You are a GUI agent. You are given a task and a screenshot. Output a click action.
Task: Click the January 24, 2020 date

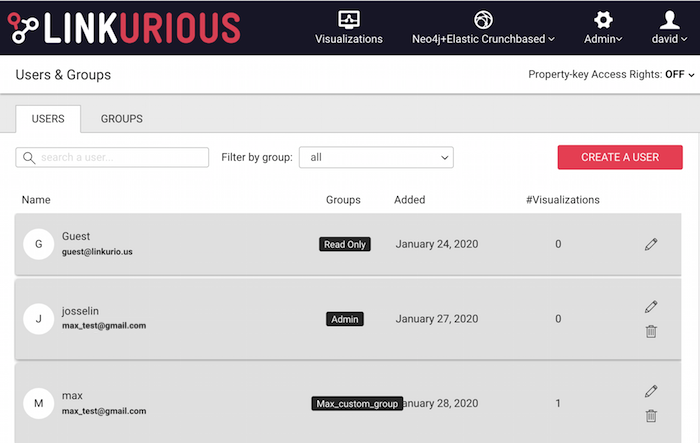[x=437, y=244]
